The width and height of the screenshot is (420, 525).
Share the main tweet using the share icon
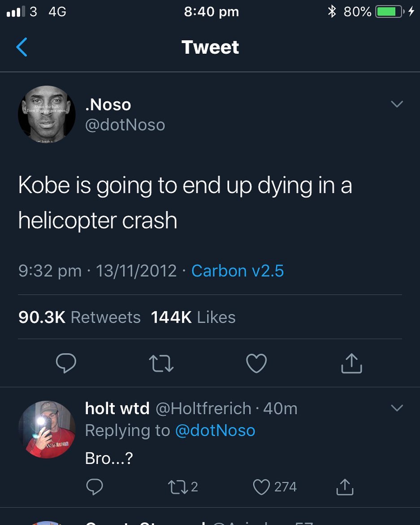pyautogui.click(x=351, y=363)
